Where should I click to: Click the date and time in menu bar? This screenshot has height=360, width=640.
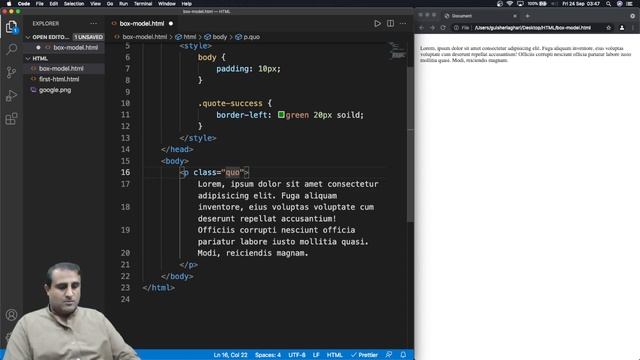click(x=581, y=4)
